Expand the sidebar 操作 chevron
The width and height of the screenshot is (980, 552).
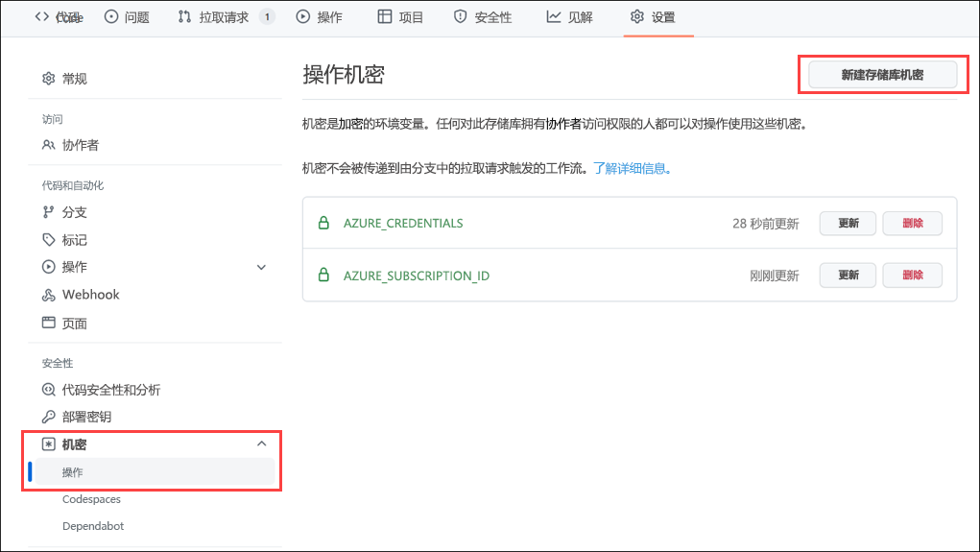(x=261, y=267)
